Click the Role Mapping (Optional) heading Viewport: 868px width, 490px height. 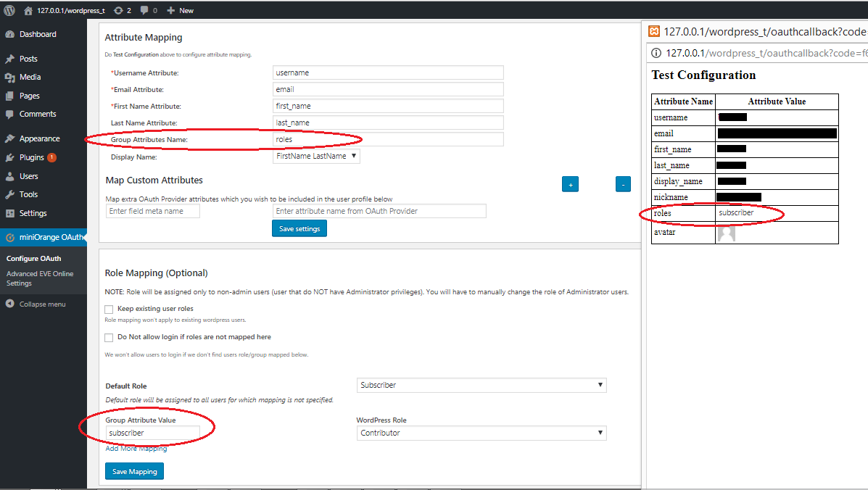156,273
